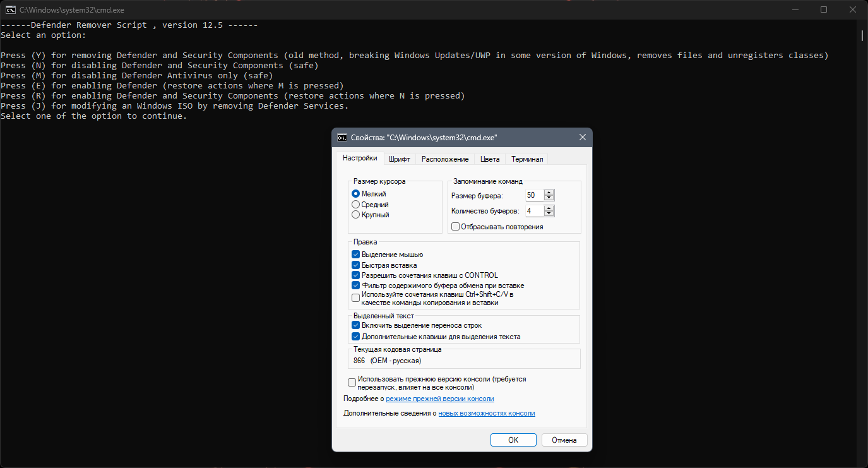Click the Размер буфера input field

click(535, 196)
